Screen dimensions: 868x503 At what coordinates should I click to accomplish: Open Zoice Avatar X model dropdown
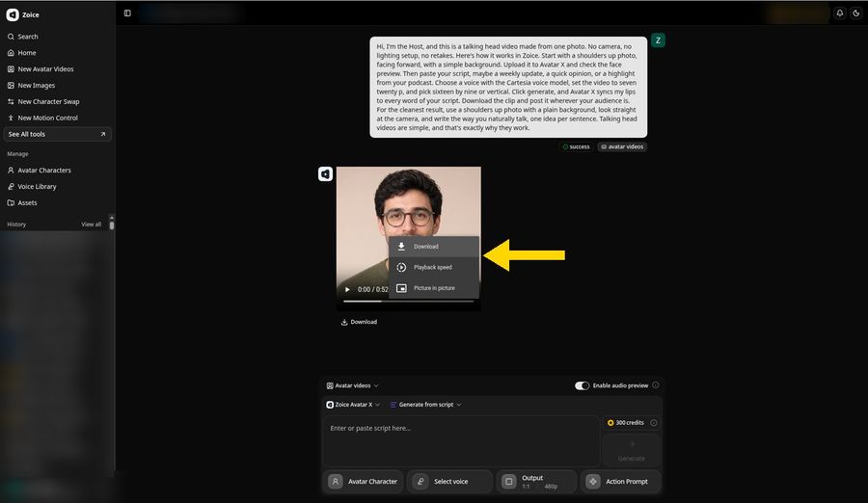click(x=353, y=405)
